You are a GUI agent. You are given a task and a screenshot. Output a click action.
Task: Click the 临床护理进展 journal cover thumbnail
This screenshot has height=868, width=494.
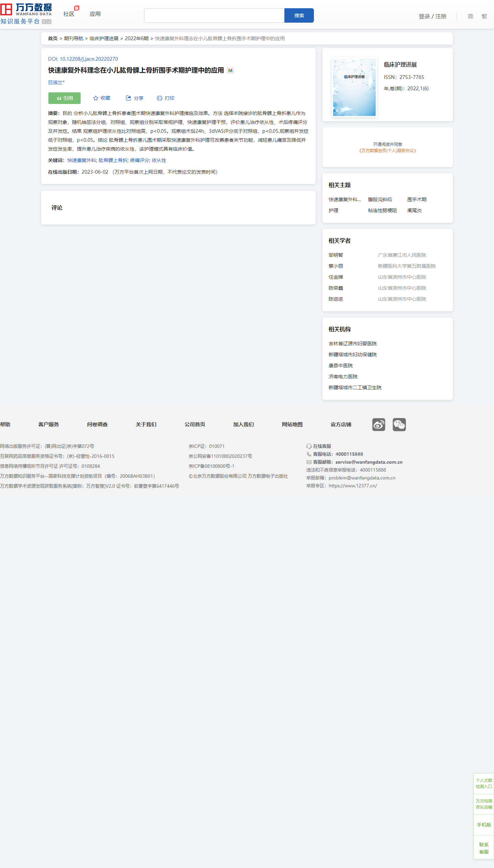[x=354, y=87]
